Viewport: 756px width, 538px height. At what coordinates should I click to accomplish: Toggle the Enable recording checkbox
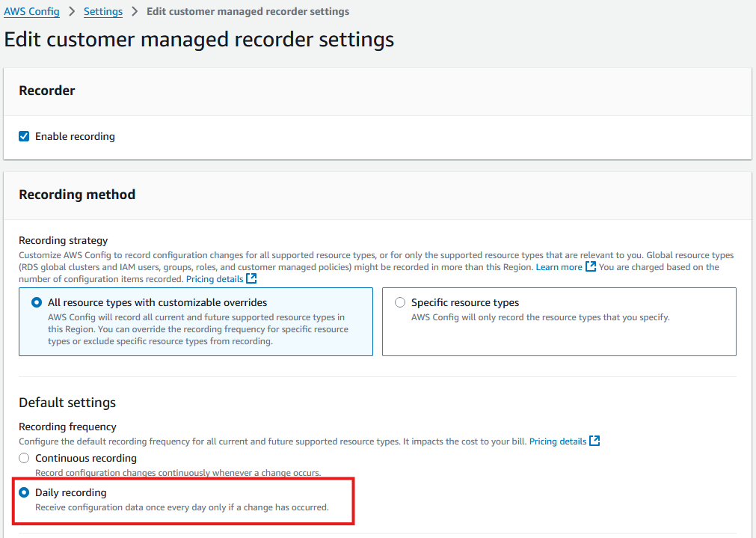point(24,136)
